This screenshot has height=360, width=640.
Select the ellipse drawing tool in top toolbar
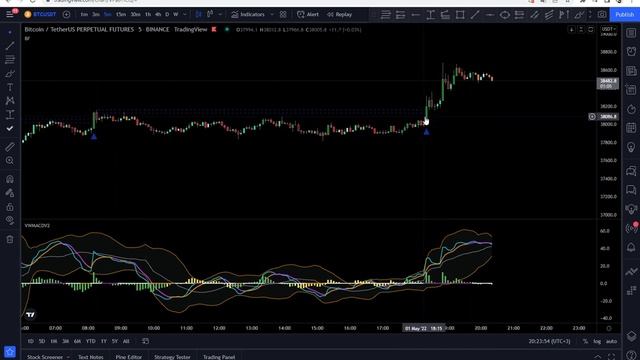504,15
